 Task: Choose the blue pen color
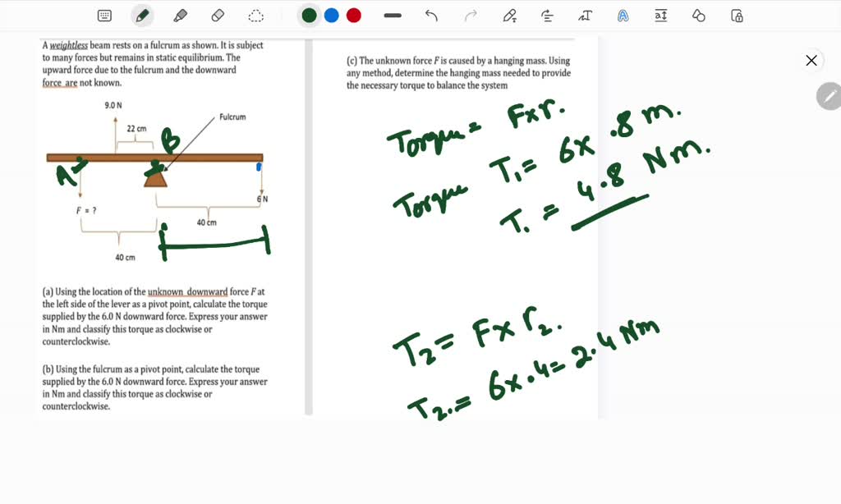pyautogui.click(x=332, y=16)
